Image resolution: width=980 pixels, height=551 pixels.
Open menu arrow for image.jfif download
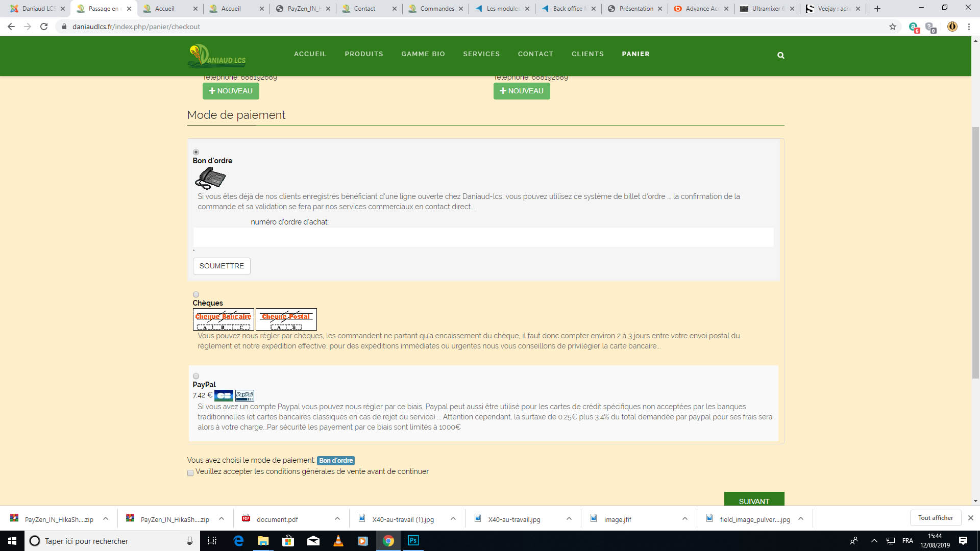[685, 519]
